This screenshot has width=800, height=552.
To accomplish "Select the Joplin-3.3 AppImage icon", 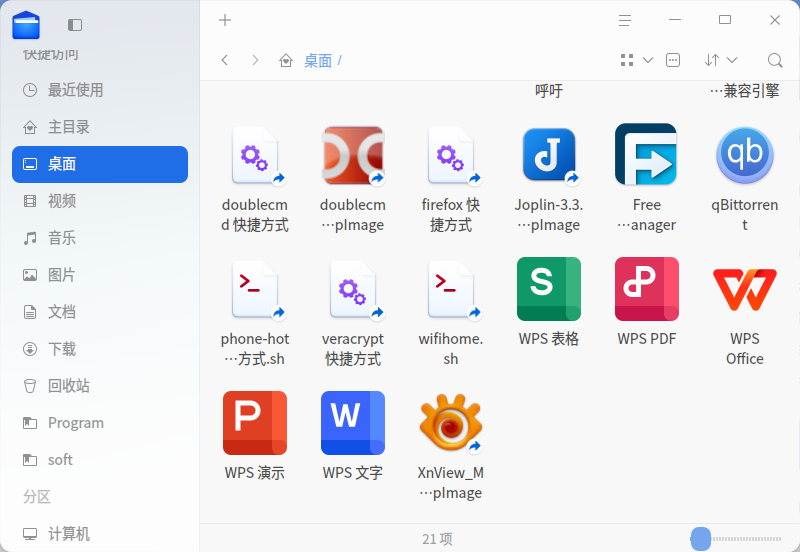I will 549,156.
